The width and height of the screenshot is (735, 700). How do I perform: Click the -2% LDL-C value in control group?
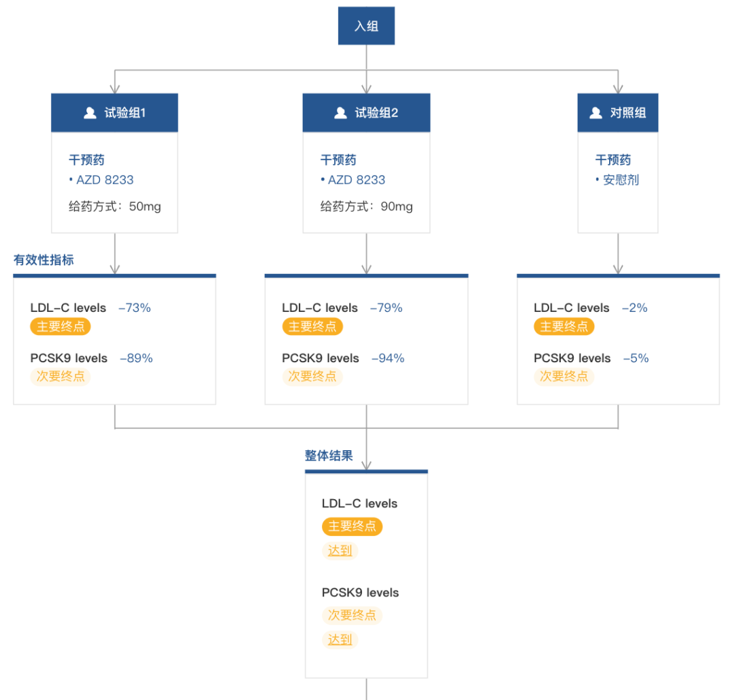pyautogui.click(x=635, y=308)
